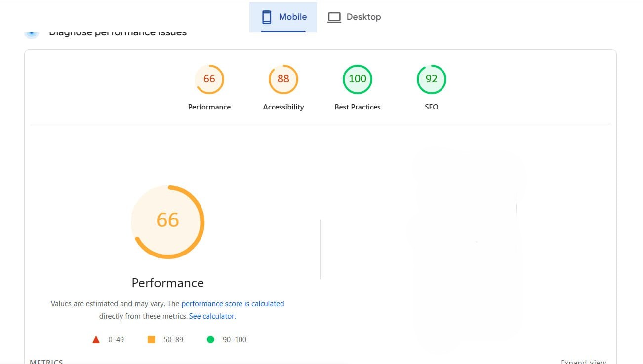643x364 pixels.
Task: Click the Accessibility label in the score summary
Action: point(283,107)
